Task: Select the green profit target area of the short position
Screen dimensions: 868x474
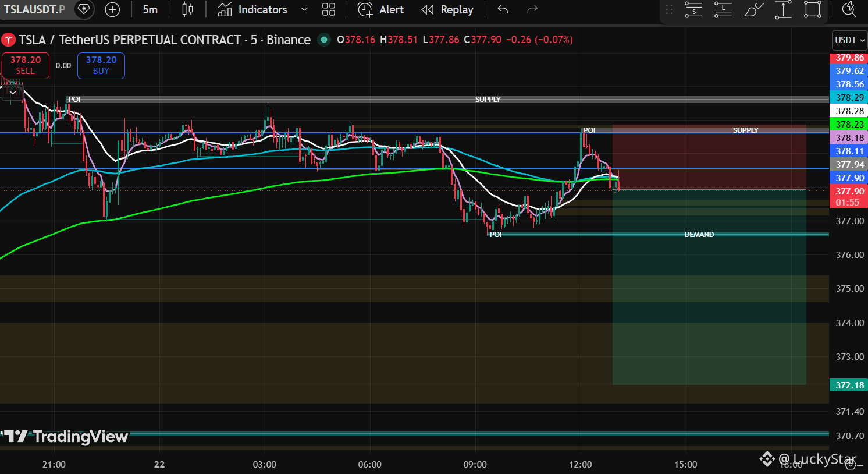Action: point(709,287)
